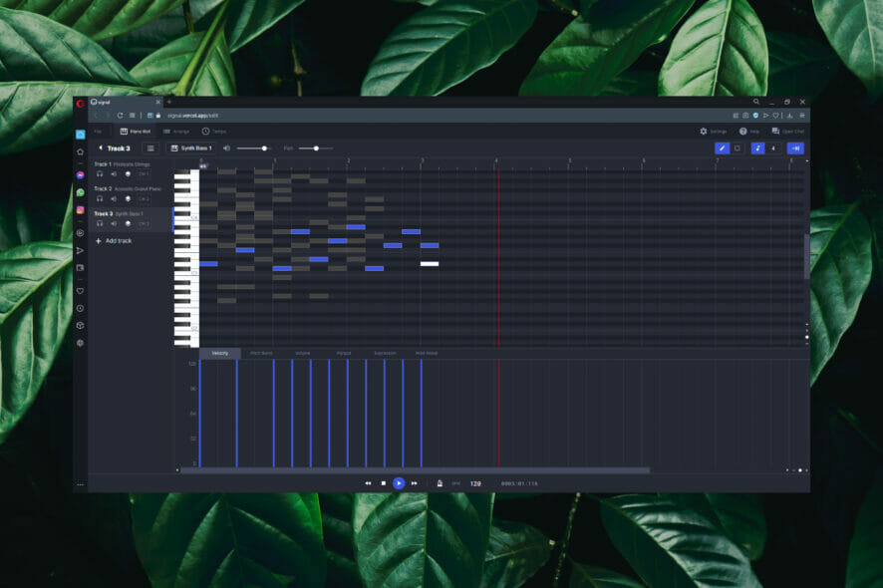The width and height of the screenshot is (883, 588).
Task: Open Track 3 channel selector
Action: (144, 223)
